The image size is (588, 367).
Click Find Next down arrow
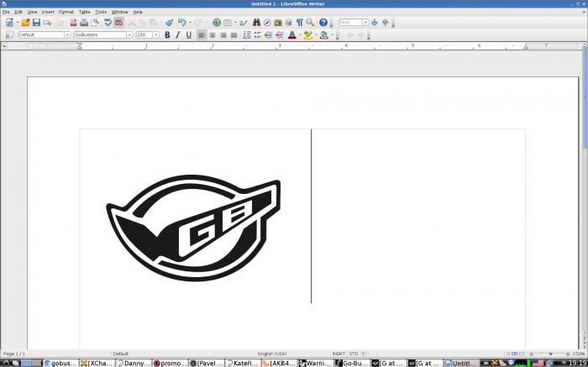click(x=375, y=23)
